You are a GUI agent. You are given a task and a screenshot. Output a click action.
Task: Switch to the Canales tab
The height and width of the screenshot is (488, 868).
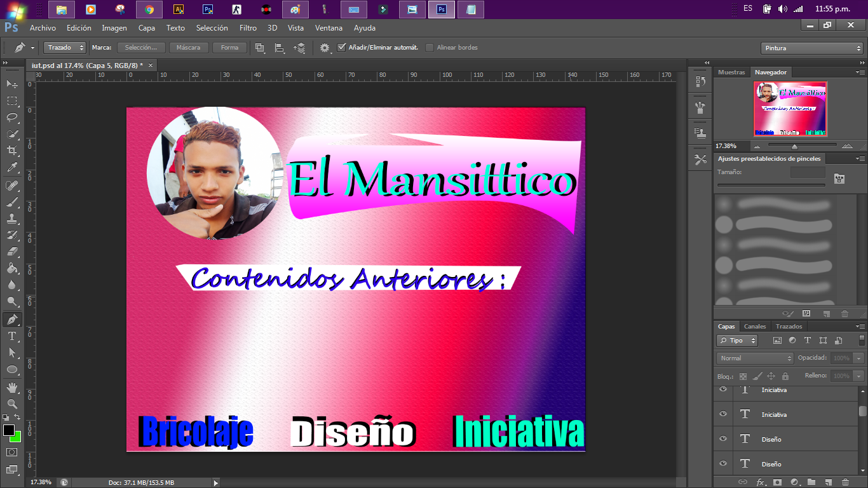click(755, 327)
